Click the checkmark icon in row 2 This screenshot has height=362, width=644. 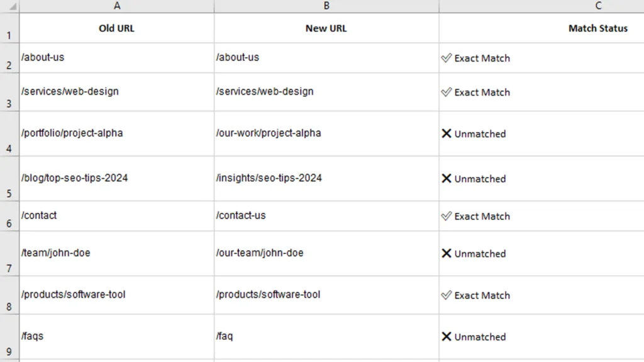point(447,58)
